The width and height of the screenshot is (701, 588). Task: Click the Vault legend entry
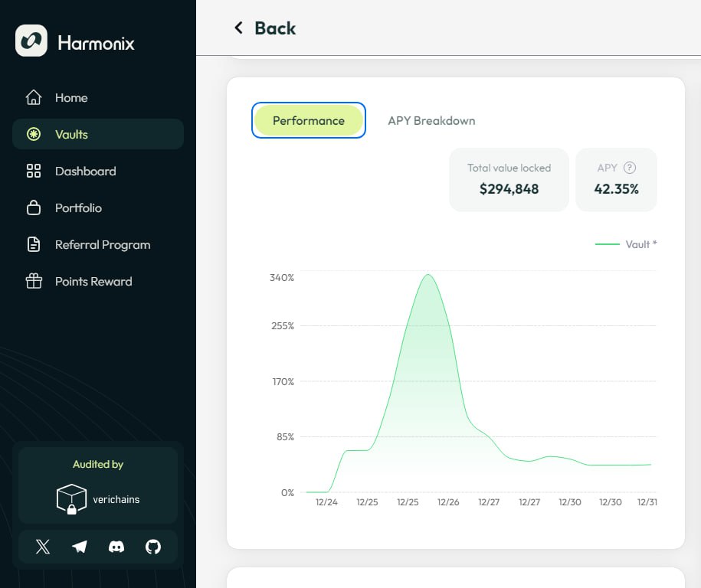[x=626, y=244]
